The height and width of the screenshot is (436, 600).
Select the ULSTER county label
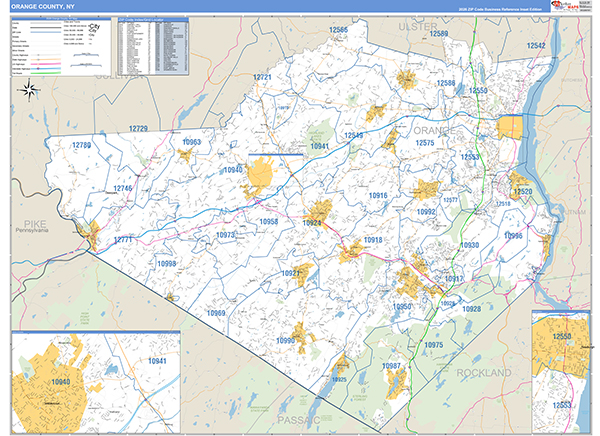pos(419,25)
